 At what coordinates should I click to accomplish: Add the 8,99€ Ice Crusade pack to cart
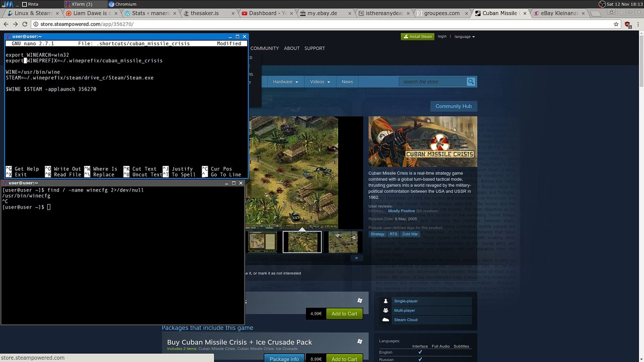click(x=344, y=359)
